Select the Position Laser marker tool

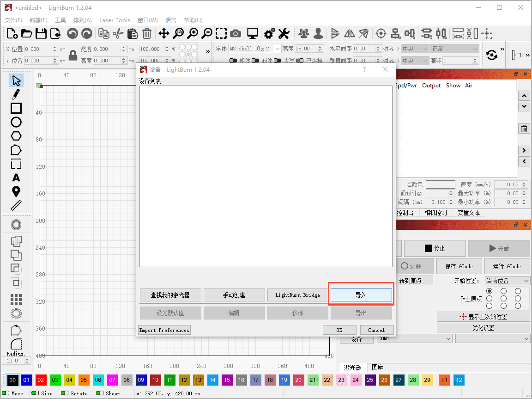pos(16,191)
